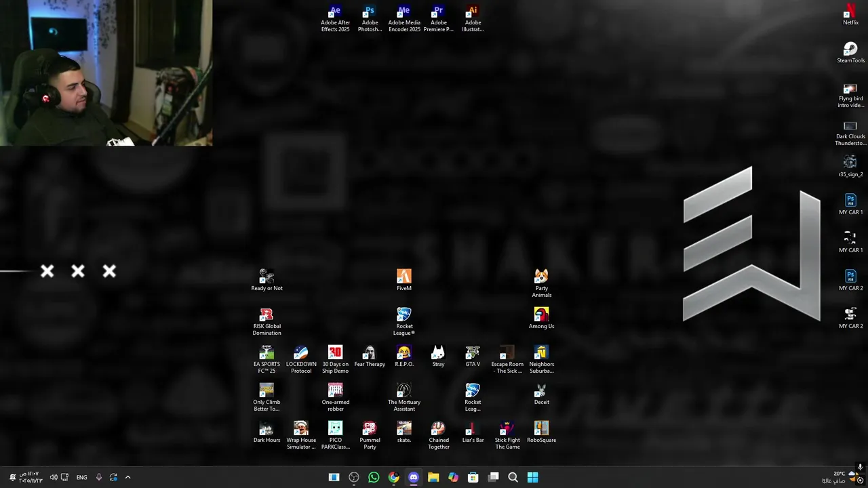Click the tray microphone icon next to ENG

point(98,477)
